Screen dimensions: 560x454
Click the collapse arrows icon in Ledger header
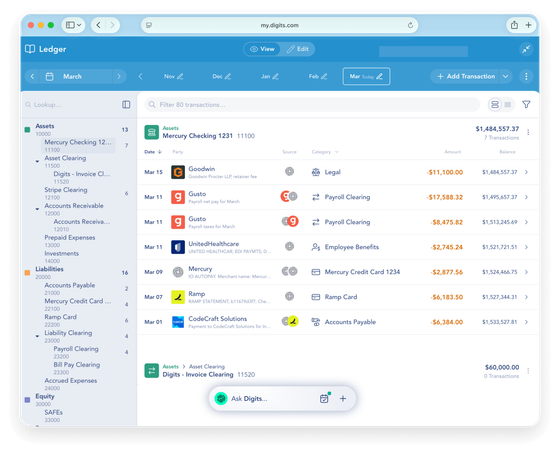pyautogui.click(x=526, y=49)
